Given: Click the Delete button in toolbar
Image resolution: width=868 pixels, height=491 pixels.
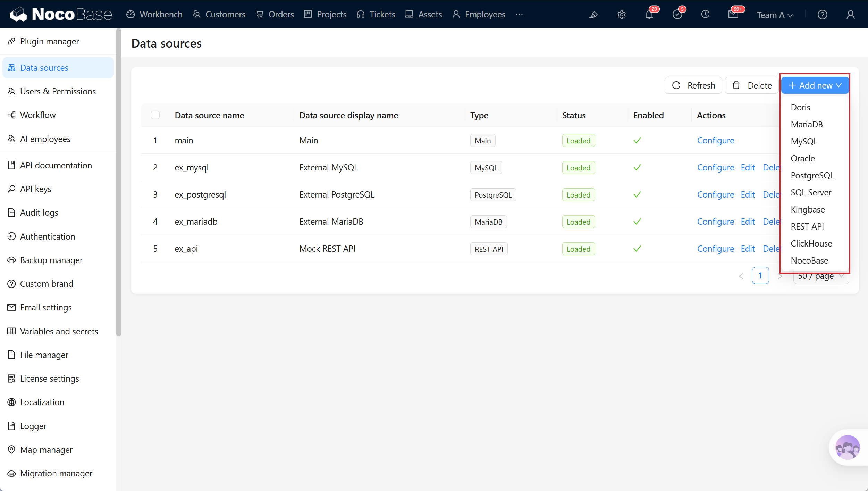Looking at the screenshot, I should click(752, 85).
